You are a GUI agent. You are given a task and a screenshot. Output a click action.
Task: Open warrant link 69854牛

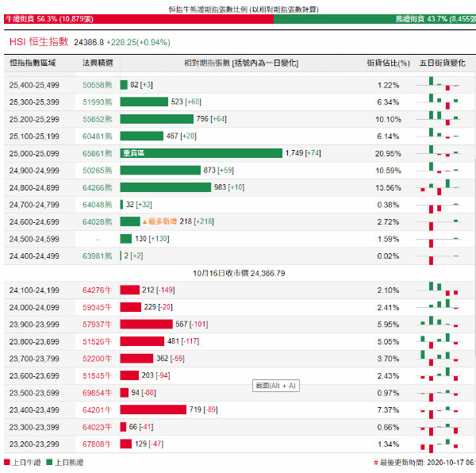point(97,393)
